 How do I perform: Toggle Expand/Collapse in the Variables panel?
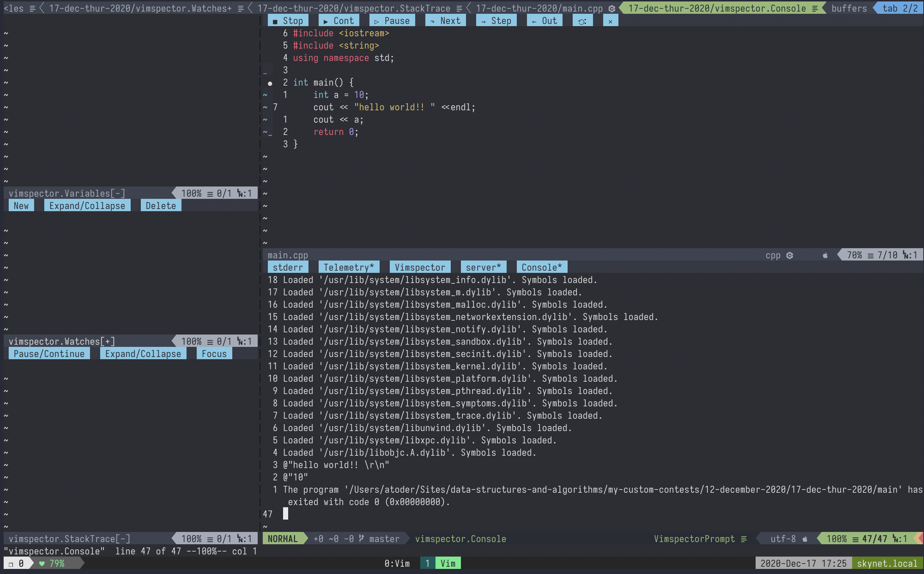87,205
